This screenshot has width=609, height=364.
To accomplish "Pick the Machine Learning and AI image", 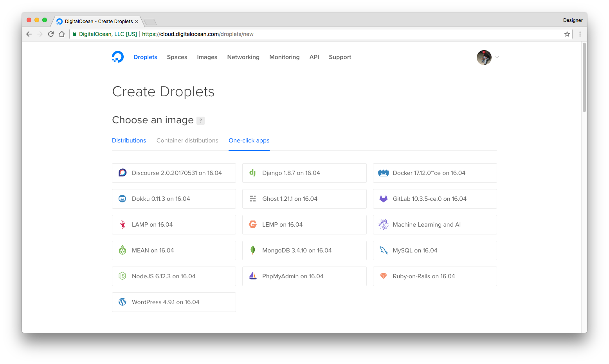I will [x=435, y=225].
